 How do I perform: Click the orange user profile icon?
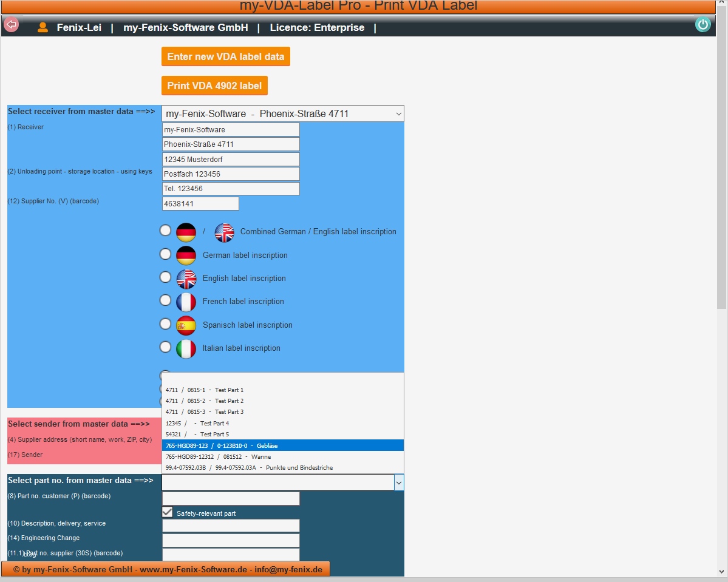[43, 27]
